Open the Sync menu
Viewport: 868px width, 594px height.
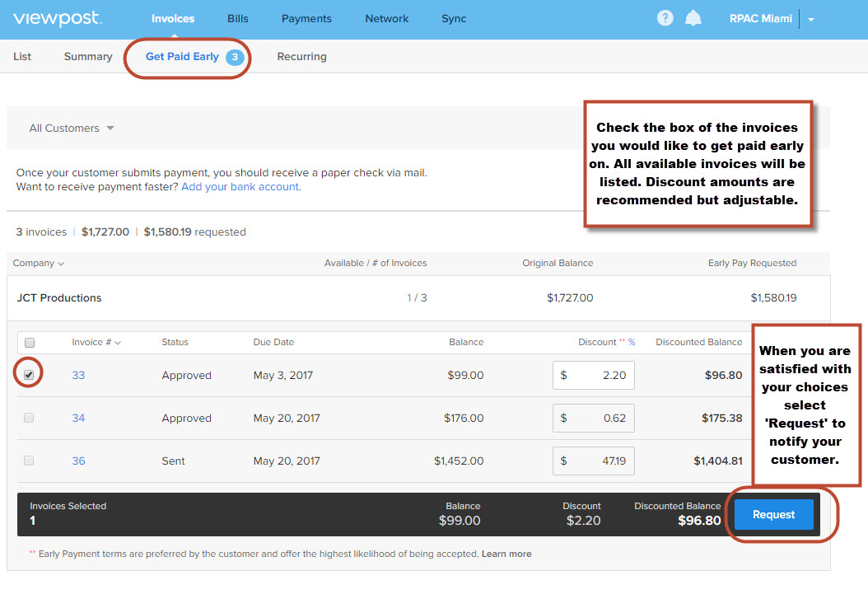click(454, 18)
